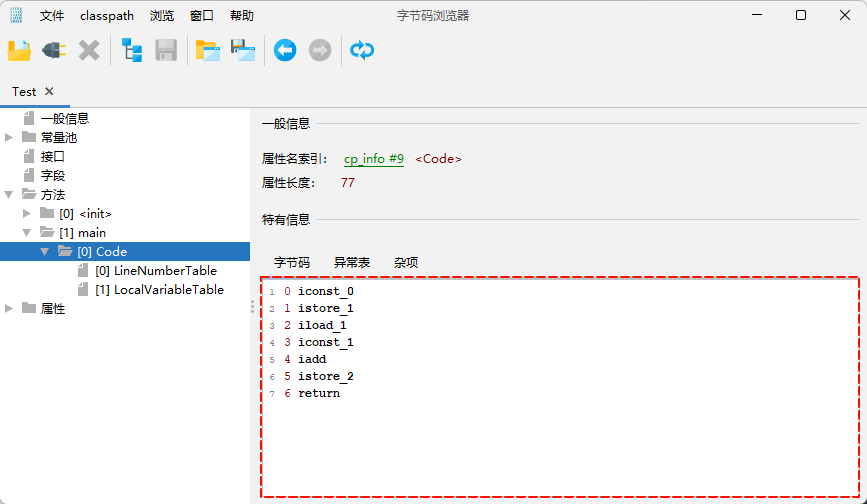Switch to the 杂项 tab
The image size is (867, 504).
coord(406,262)
